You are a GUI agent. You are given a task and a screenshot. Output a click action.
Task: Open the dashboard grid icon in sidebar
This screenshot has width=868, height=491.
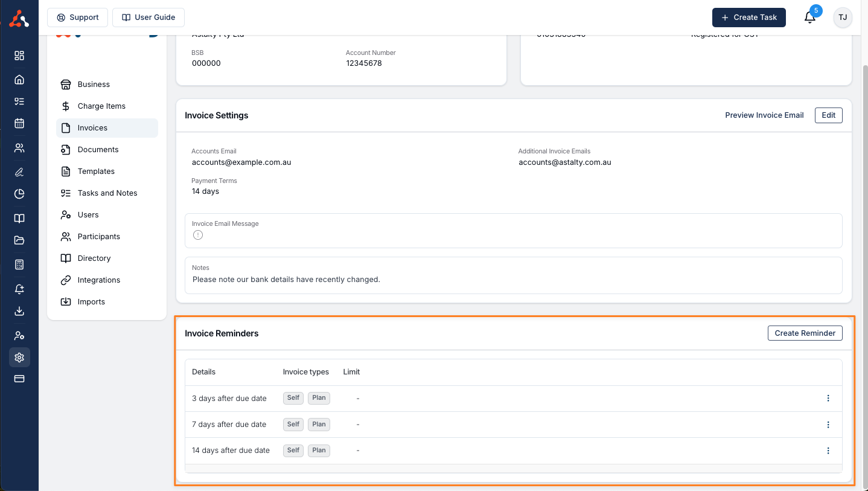click(19, 56)
